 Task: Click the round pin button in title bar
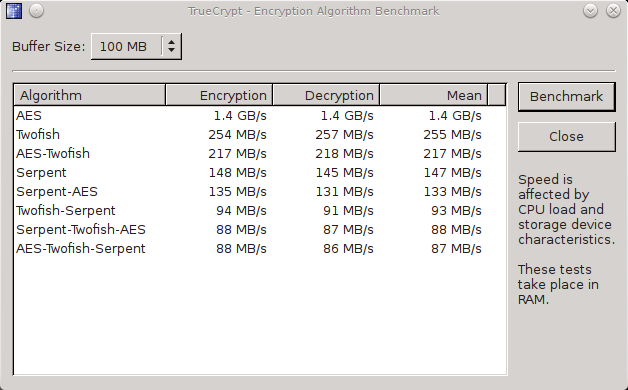pyautogui.click(x=36, y=11)
